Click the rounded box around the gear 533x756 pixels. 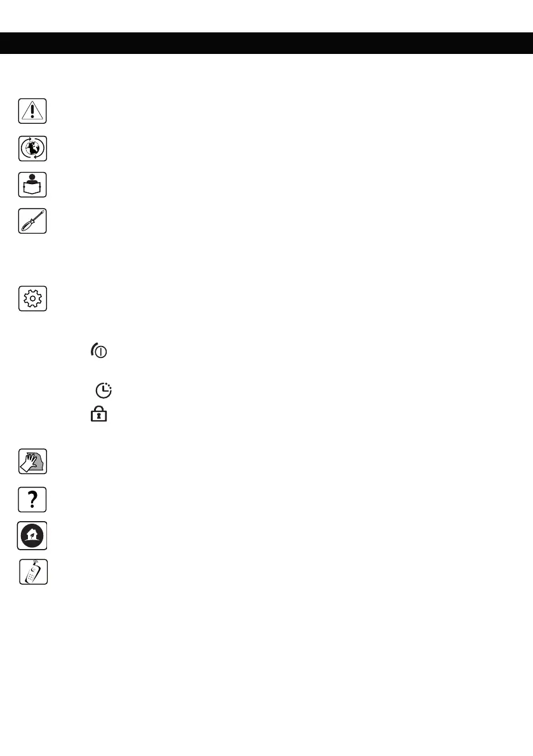[x=32, y=298]
